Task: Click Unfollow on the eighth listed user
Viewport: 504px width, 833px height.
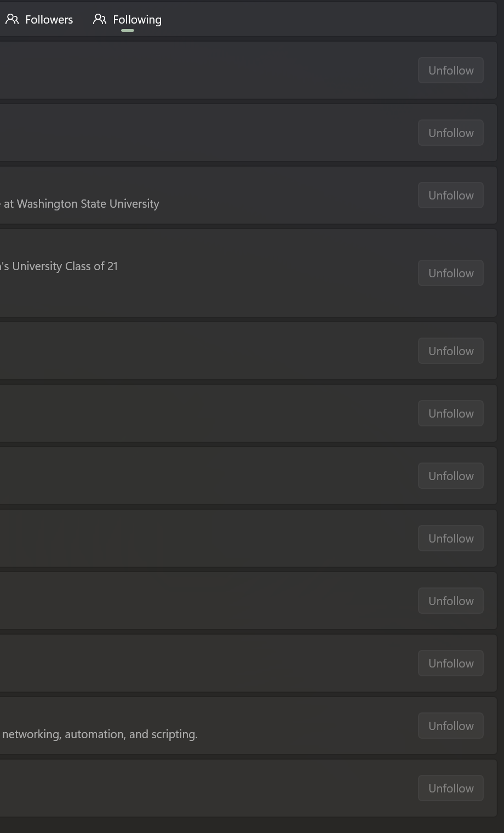Action: tap(450, 538)
